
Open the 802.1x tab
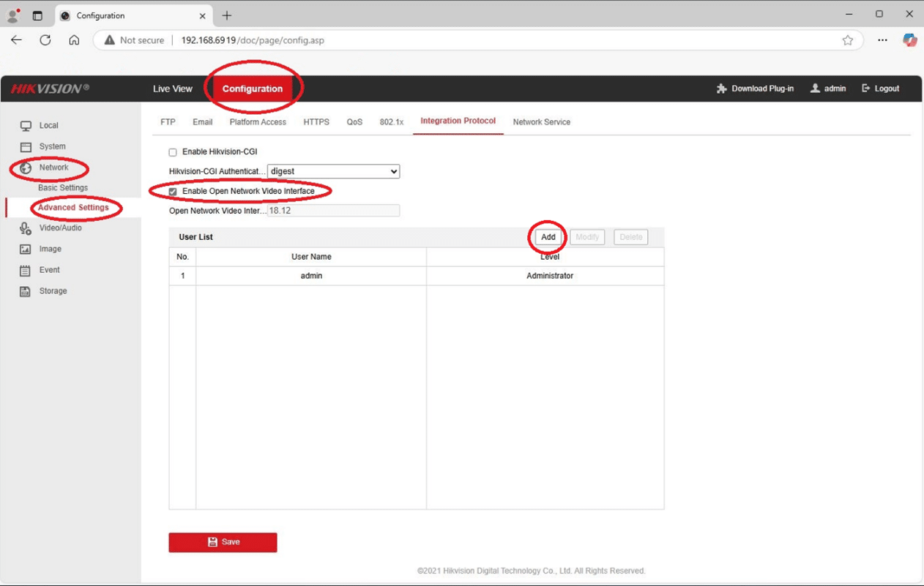392,122
